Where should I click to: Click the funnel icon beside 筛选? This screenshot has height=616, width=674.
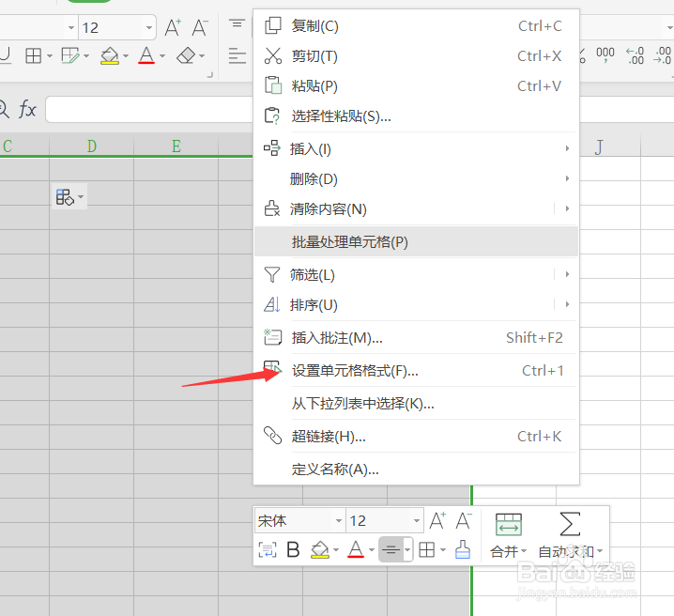272,274
